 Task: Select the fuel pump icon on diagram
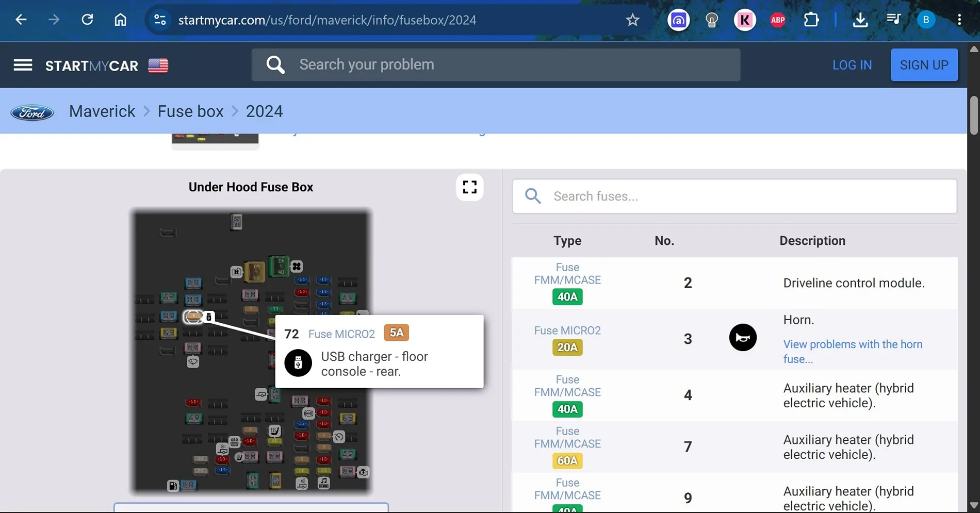173,486
